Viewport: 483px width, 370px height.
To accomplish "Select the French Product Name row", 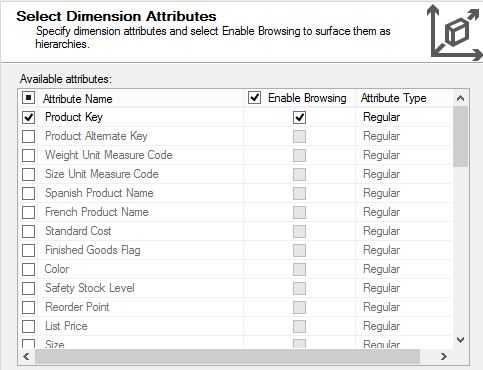I will 235,212.
